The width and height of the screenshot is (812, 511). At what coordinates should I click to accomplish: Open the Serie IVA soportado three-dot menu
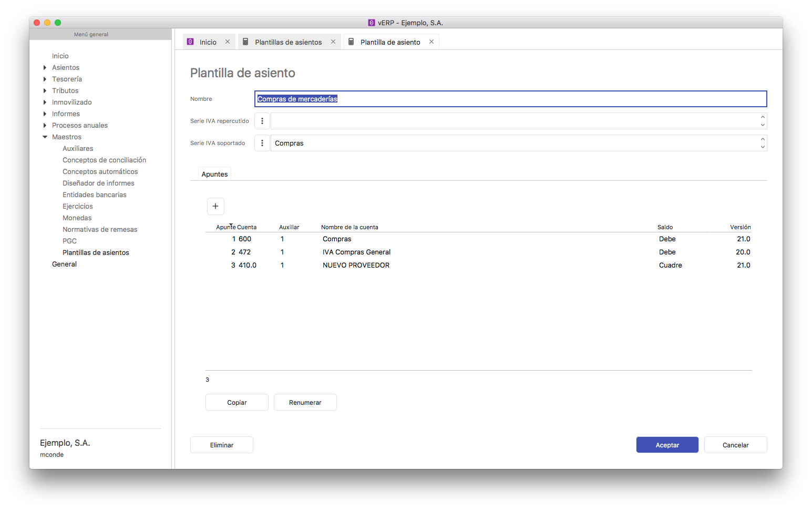262,143
